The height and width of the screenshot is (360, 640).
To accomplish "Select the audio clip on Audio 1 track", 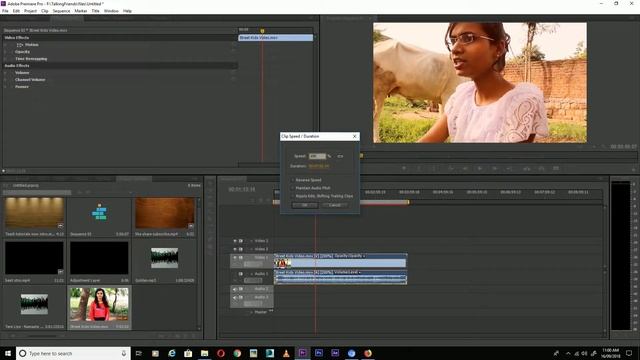I will pos(340,277).
